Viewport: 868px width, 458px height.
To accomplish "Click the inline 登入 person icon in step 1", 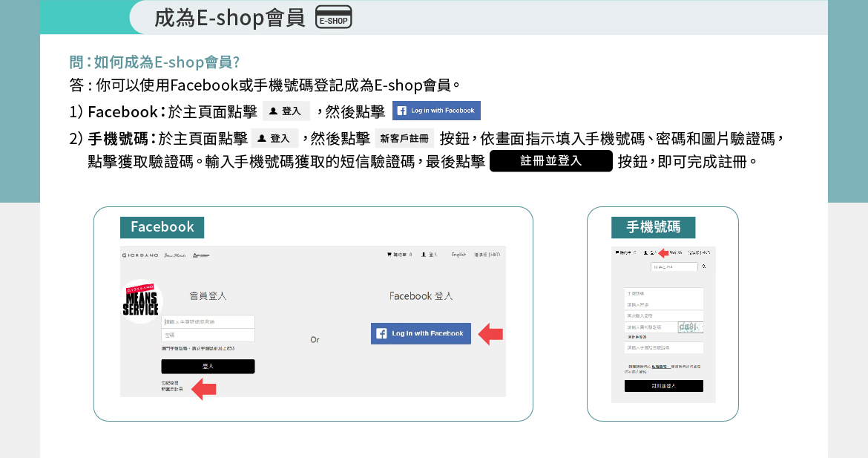I will point(286,111).
